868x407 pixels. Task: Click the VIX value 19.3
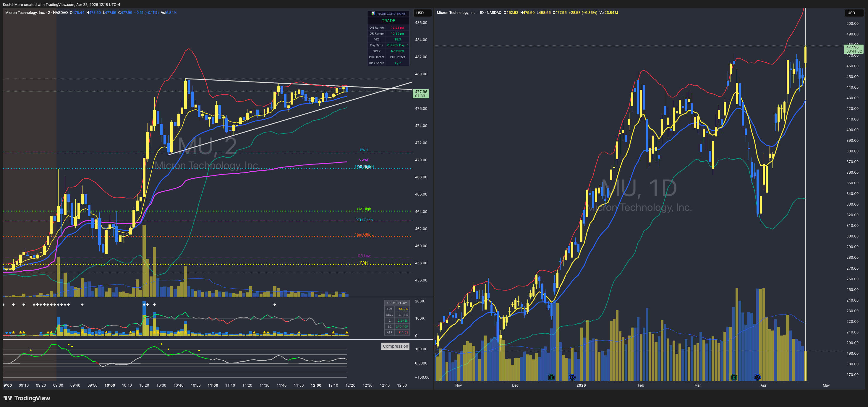pos(398,39)
